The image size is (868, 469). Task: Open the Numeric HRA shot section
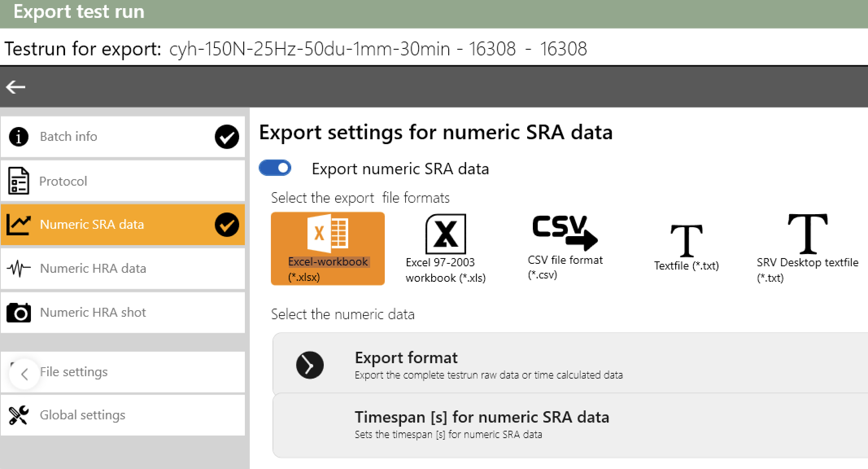(x=123, y=313)
